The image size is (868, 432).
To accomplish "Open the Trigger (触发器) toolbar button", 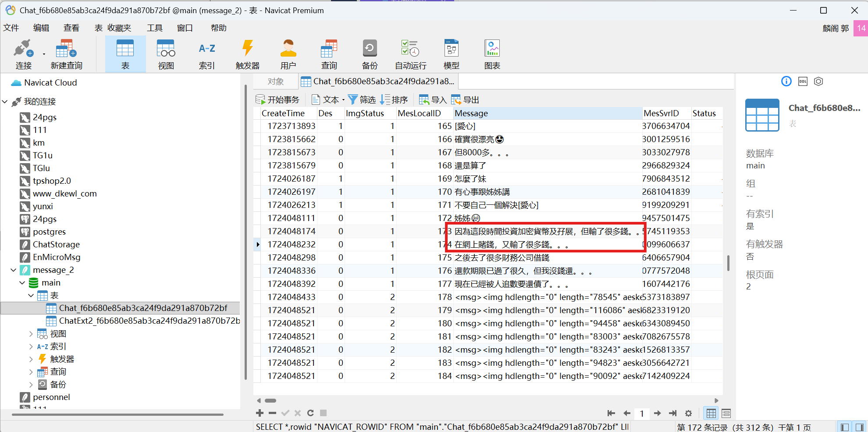I will (248, 54).
